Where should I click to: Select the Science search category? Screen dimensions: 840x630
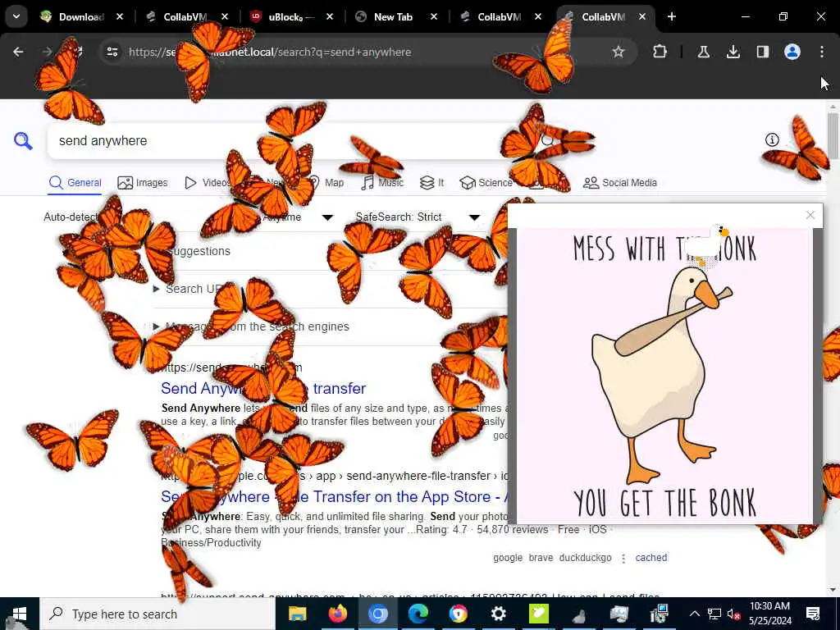pyautogui.click(x=486, y=183)
